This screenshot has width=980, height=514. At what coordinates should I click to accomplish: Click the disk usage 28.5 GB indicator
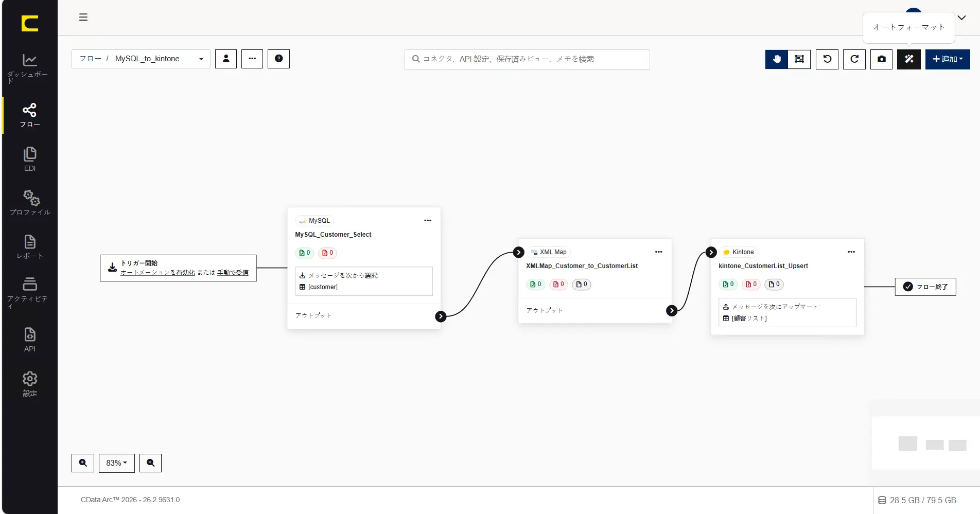click(x=917, y=500)
